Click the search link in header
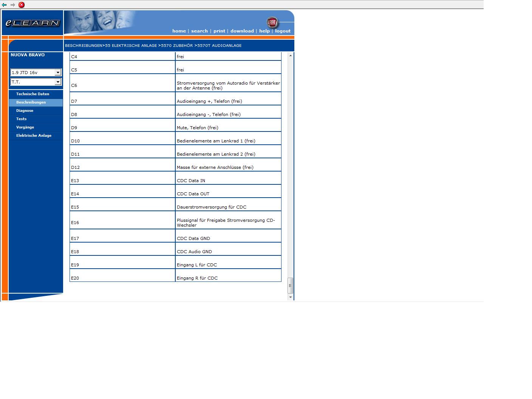 point(199,31)
